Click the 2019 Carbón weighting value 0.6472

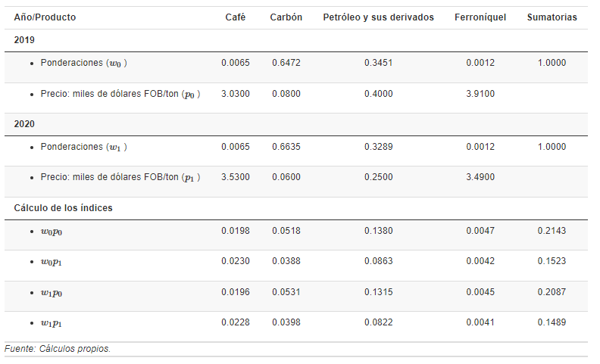click(286, 63)
